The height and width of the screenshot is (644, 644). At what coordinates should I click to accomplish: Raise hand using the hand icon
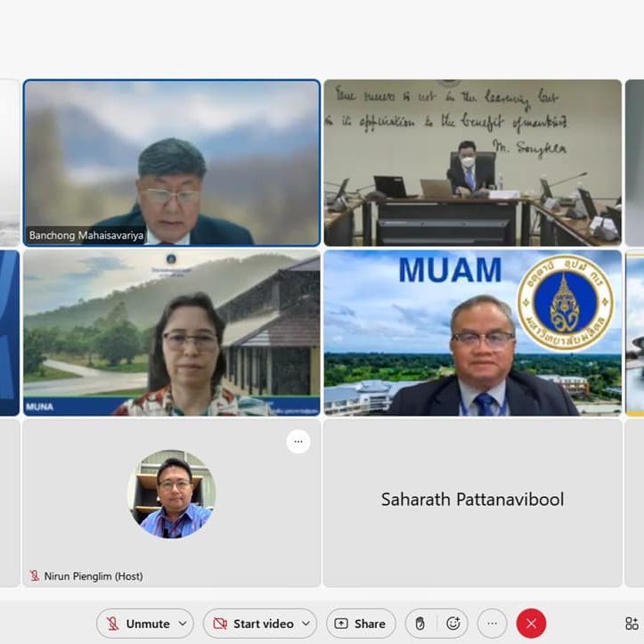[x=420, y=624]
